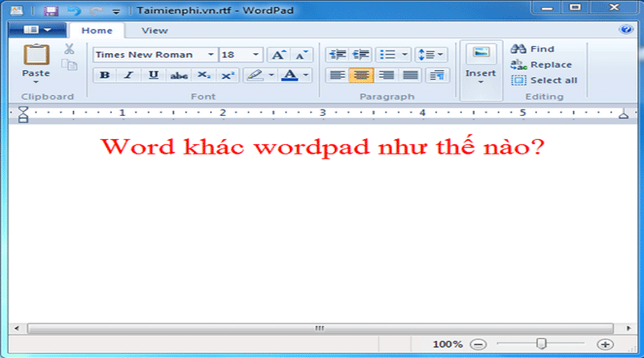Switch to the Home tab
The image size is (644, 358).
[97, 31]
